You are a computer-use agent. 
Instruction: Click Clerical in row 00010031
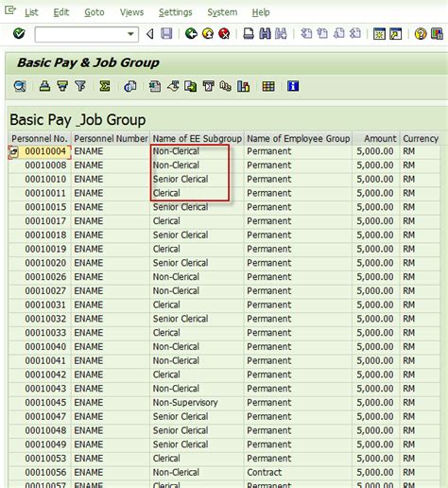(x=166, y=305)
